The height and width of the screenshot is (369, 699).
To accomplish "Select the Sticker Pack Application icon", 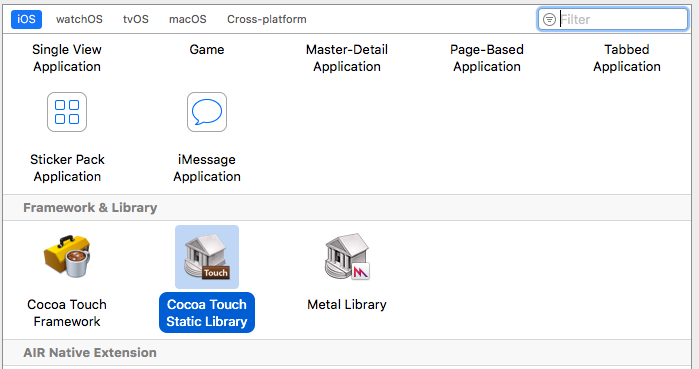I will tap(67, 112).
